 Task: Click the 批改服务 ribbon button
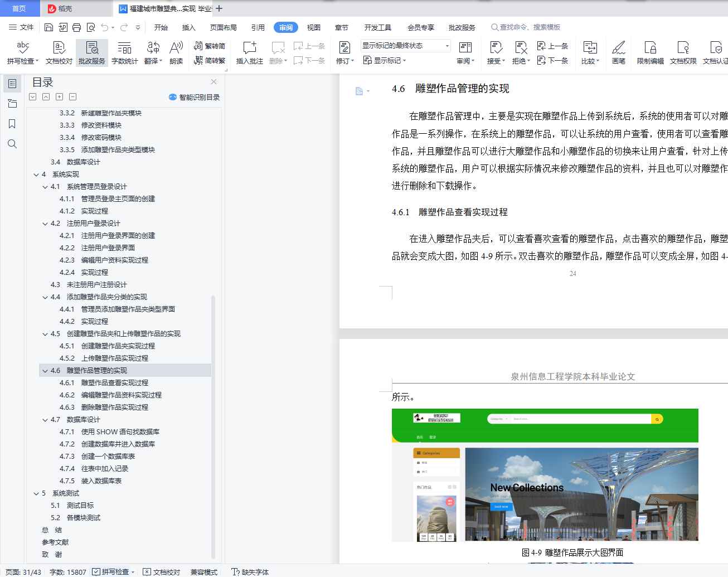pos(92,53)
